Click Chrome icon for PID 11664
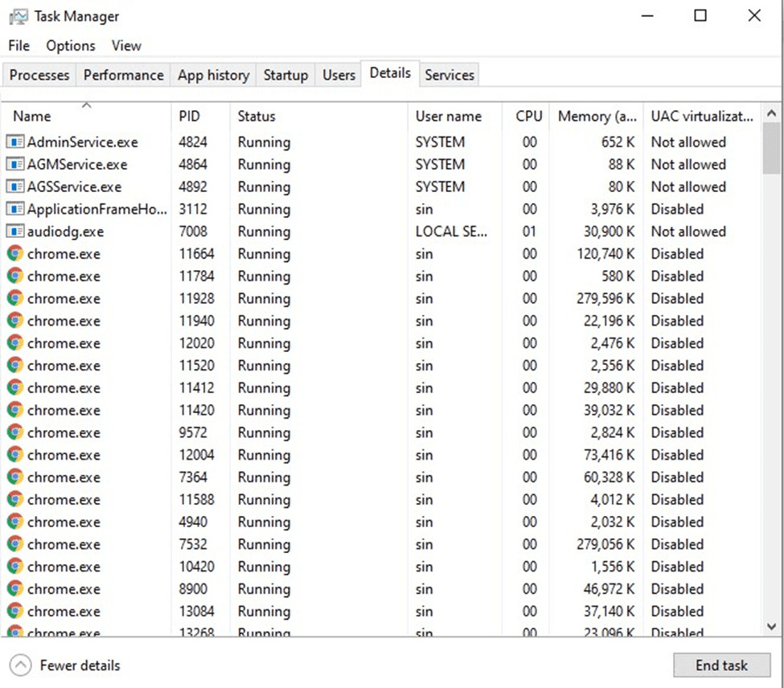This screenshot has width=784, height=688. [x=15, y=253]
